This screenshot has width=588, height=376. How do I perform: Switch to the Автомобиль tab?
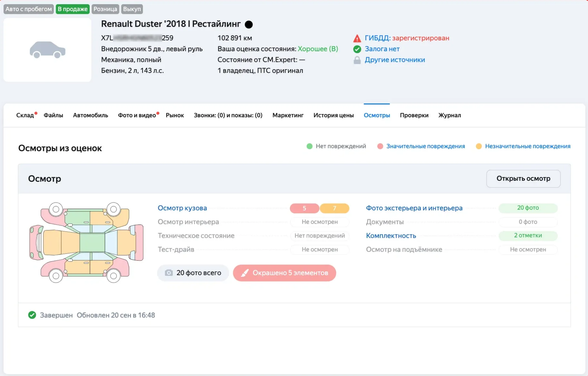click(90, 115)
